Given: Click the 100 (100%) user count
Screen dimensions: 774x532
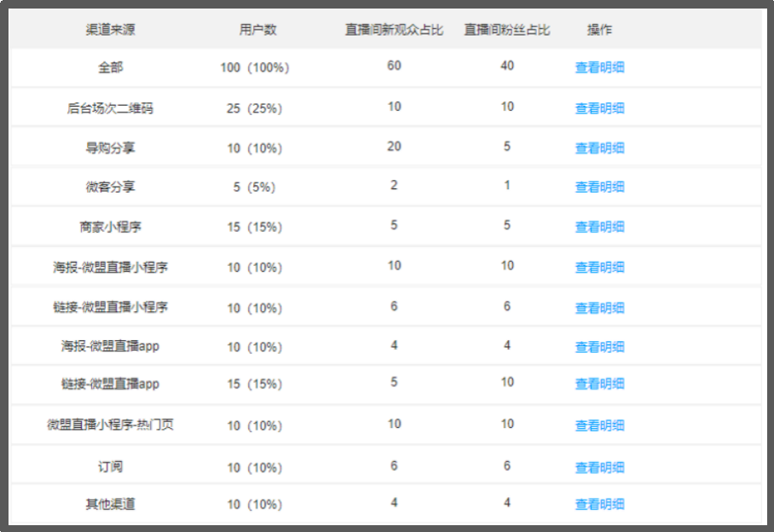Looking at the screenshot, I should pos(255,67).
